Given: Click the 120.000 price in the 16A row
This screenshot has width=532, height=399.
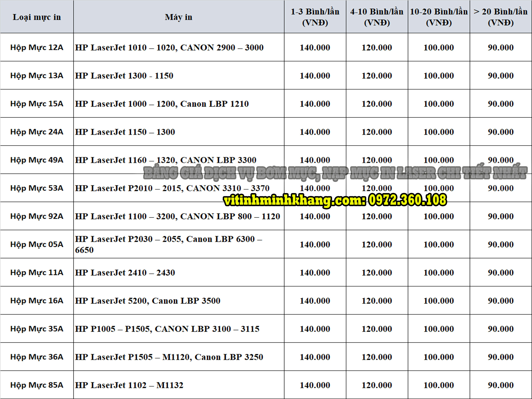Looking at the screenshot, I should coord(377,301).
